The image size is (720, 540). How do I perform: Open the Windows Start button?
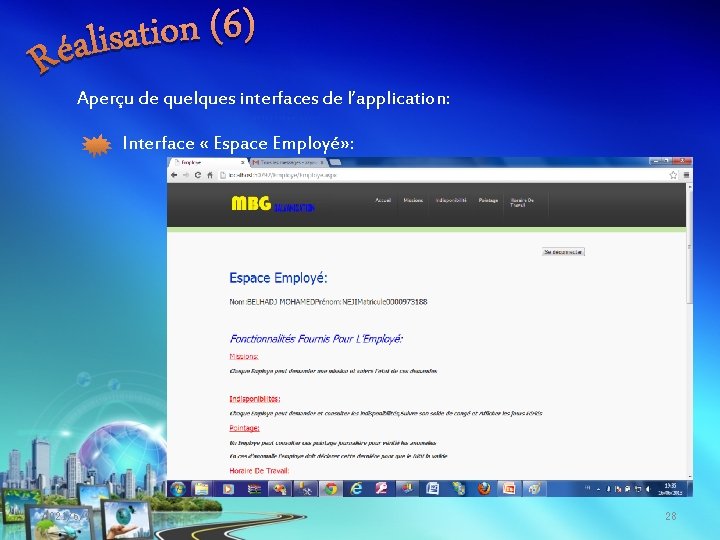pyautogui.click(x=178, y=489)
